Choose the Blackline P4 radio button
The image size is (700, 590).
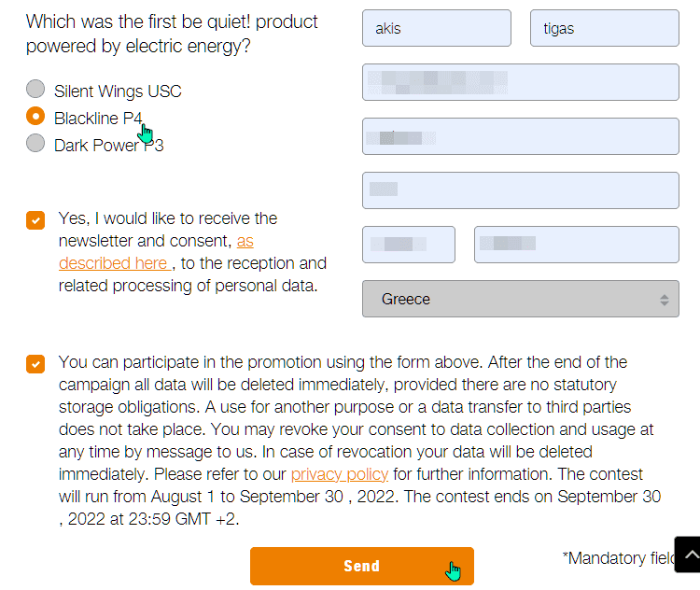(35, 116)
